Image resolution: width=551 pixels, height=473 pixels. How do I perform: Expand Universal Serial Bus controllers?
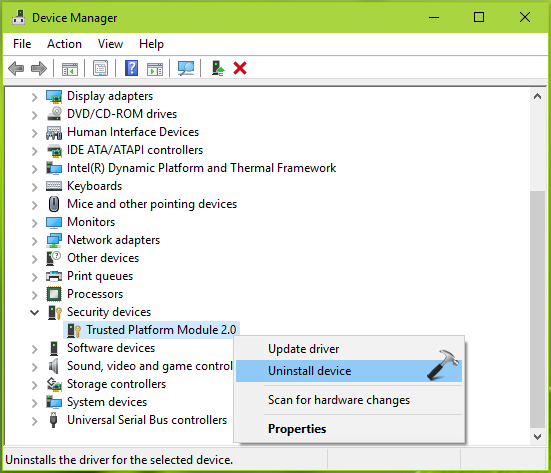click(34, 421)
